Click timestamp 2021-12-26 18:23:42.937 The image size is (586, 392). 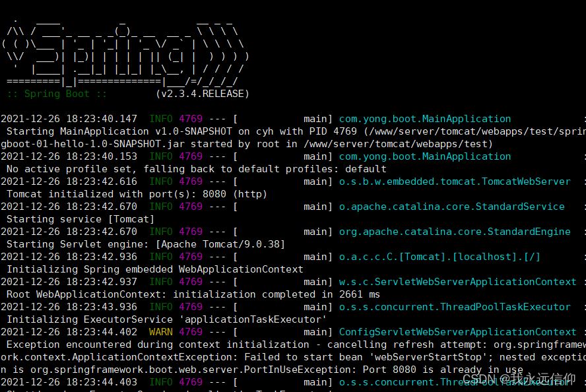tap(69, 282)
